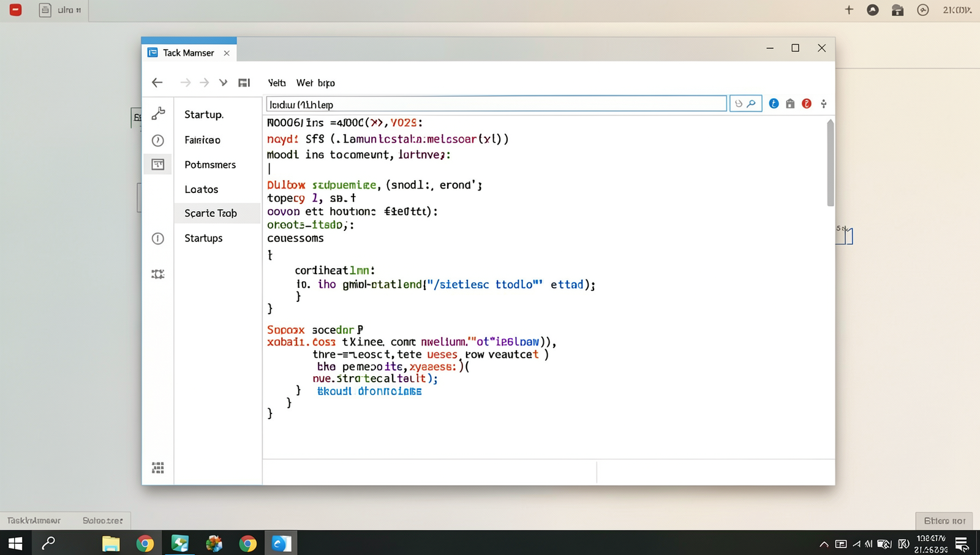Click the vertical scrollbar of the code pane
The height and width of the screenshot is (555, 980).
831,163
